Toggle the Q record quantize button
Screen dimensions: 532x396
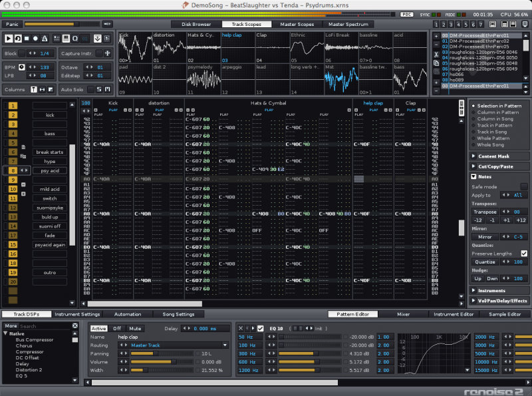(x=75, y=39)
